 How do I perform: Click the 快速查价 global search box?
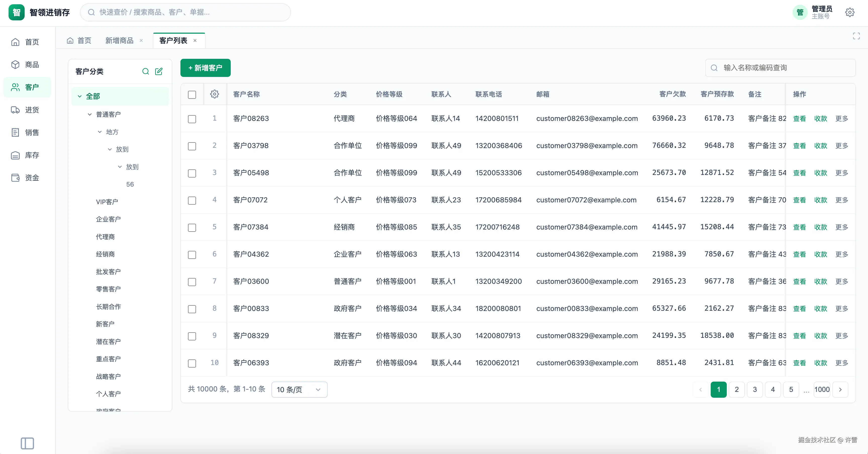[x=185, y=13]
